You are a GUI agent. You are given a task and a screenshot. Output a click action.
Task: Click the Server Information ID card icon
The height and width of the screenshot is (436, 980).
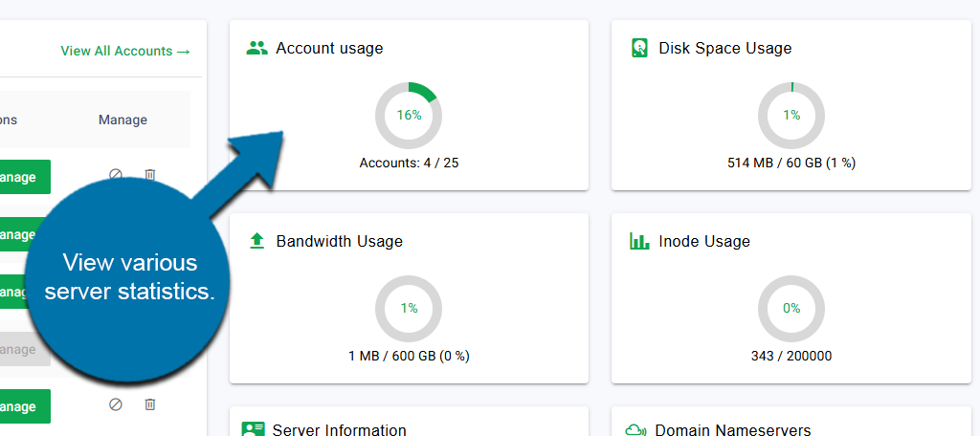point(253,429)
